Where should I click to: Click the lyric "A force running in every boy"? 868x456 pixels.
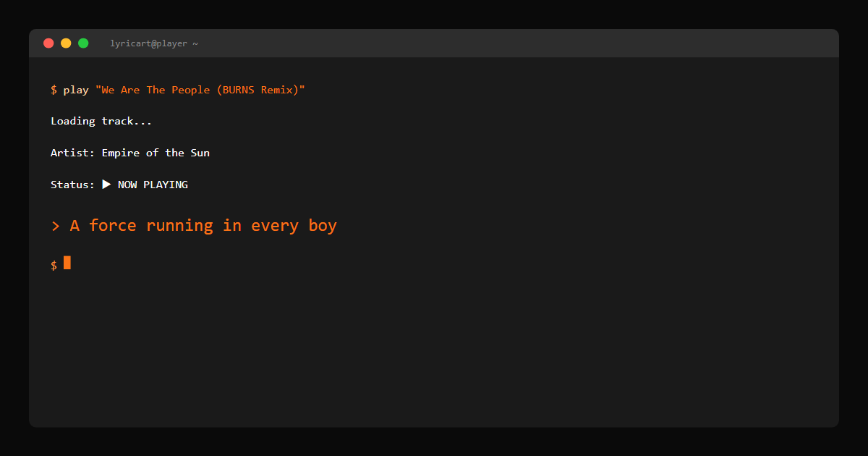[203, 226]
